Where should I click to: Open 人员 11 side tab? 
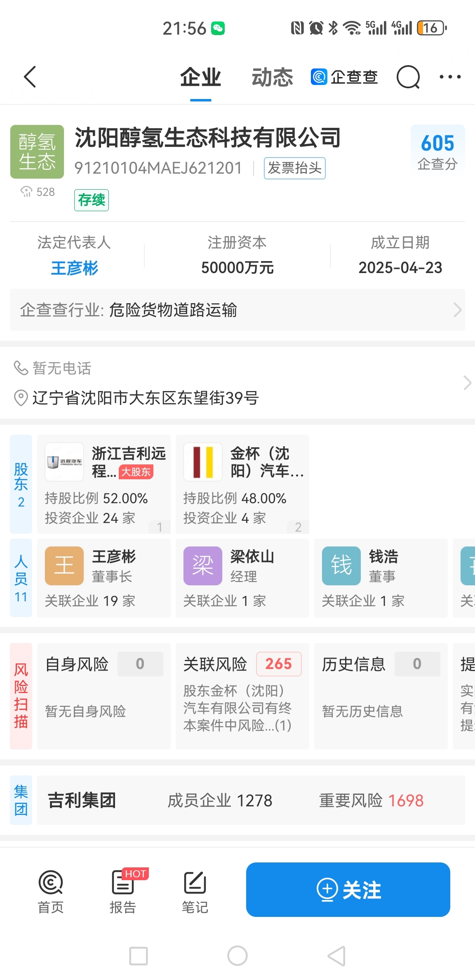(21, 578)
